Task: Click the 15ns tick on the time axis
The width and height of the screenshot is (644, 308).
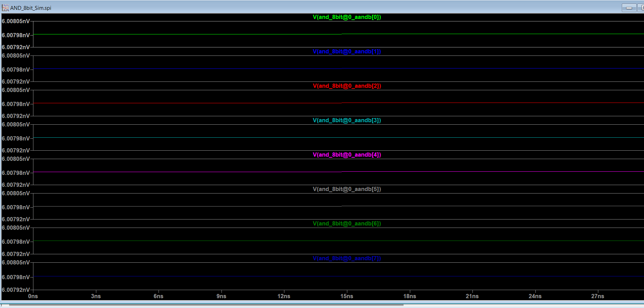Action: (347, 296)
